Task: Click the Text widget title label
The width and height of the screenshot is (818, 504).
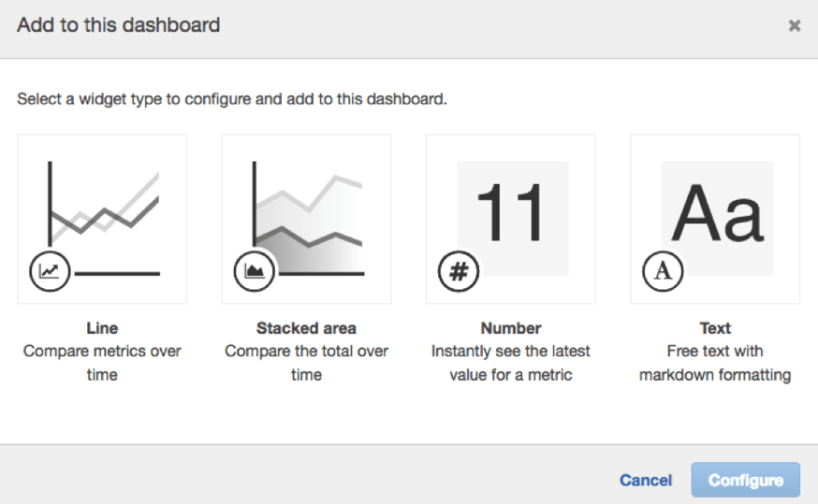Action: coord(715,328)
